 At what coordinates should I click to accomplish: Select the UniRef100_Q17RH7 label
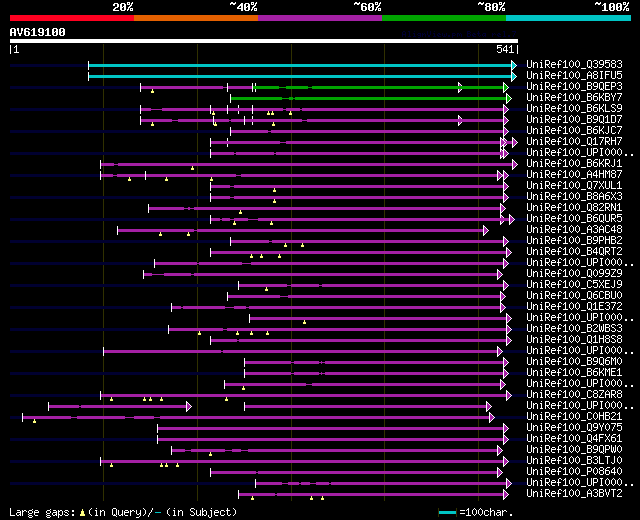(574, 142)
